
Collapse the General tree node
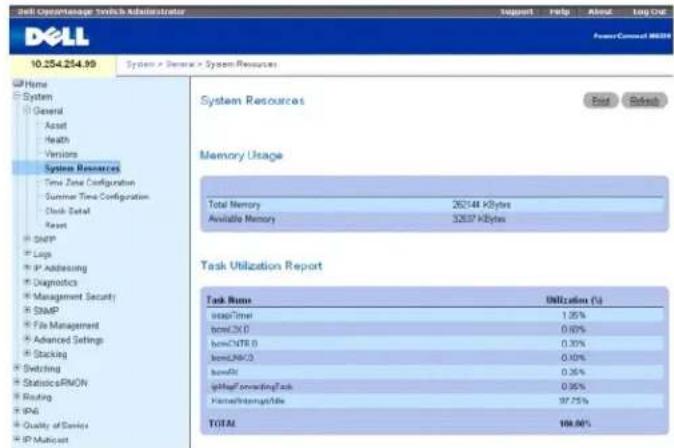point(28,111)
